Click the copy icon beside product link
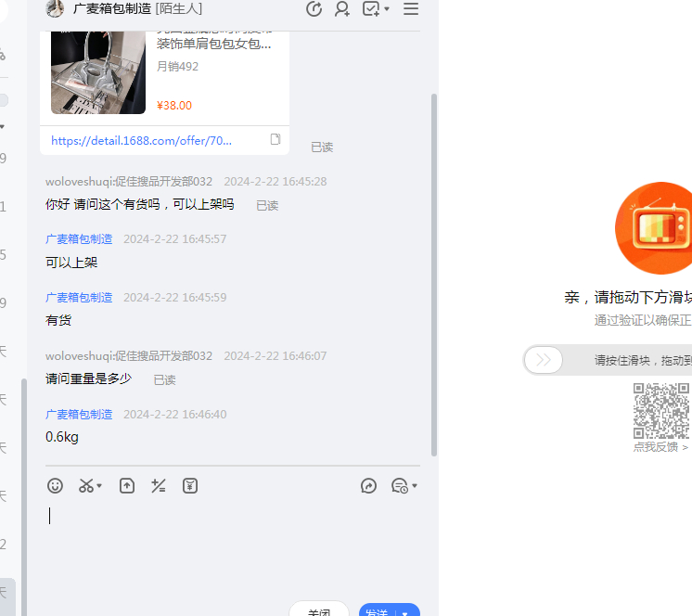 point(276,140)
